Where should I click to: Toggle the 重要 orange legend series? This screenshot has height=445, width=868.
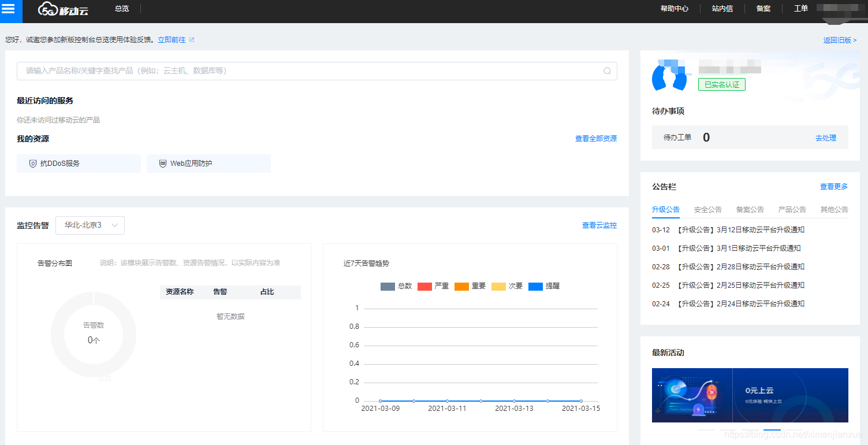coord(470,286)
